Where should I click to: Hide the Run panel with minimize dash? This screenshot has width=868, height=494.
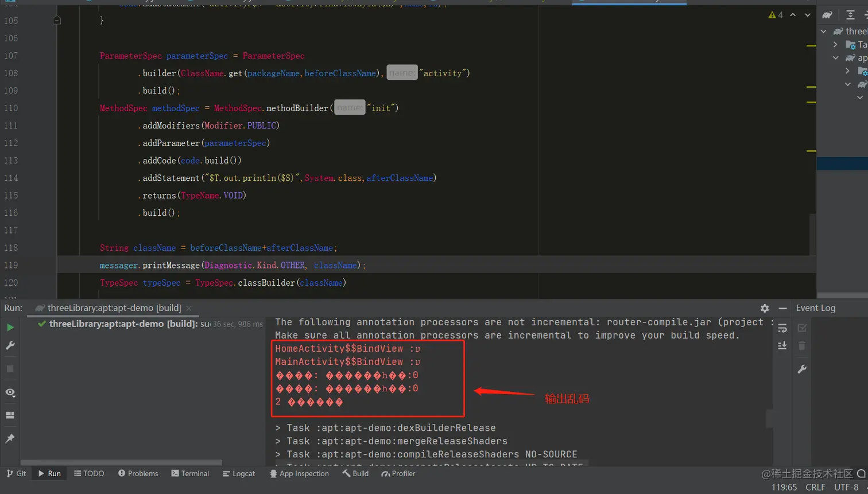click(782, 308)
